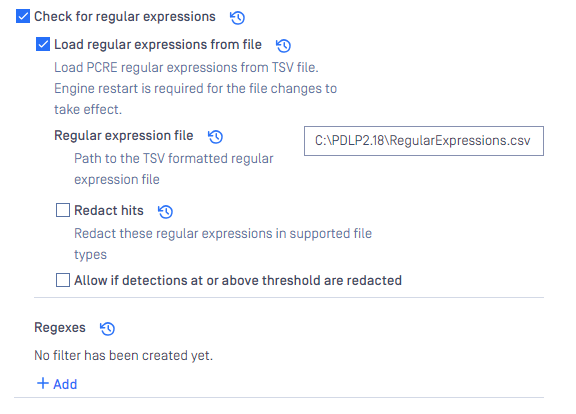Click 'No filter has been created yet.' message

coord(123,356)
